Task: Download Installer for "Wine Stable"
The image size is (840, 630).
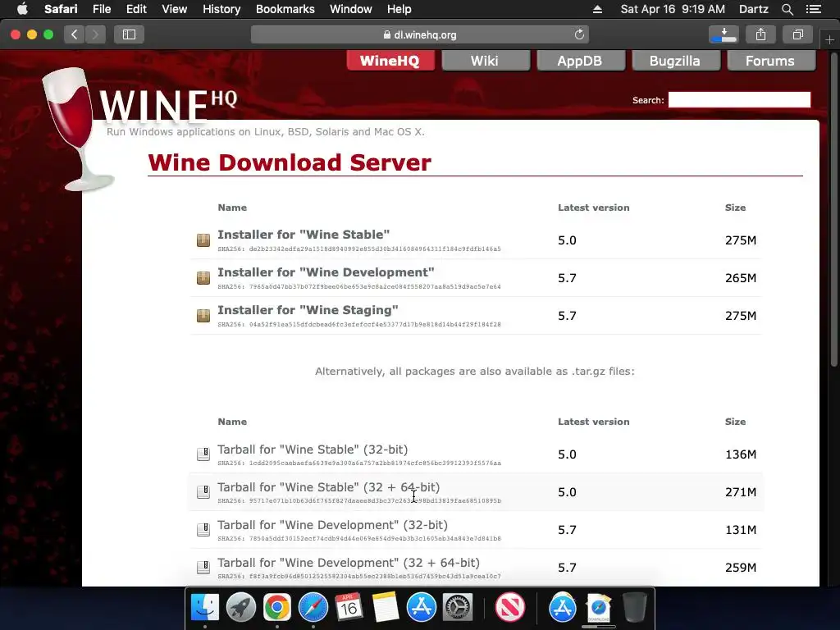Action: click(304, 235)
